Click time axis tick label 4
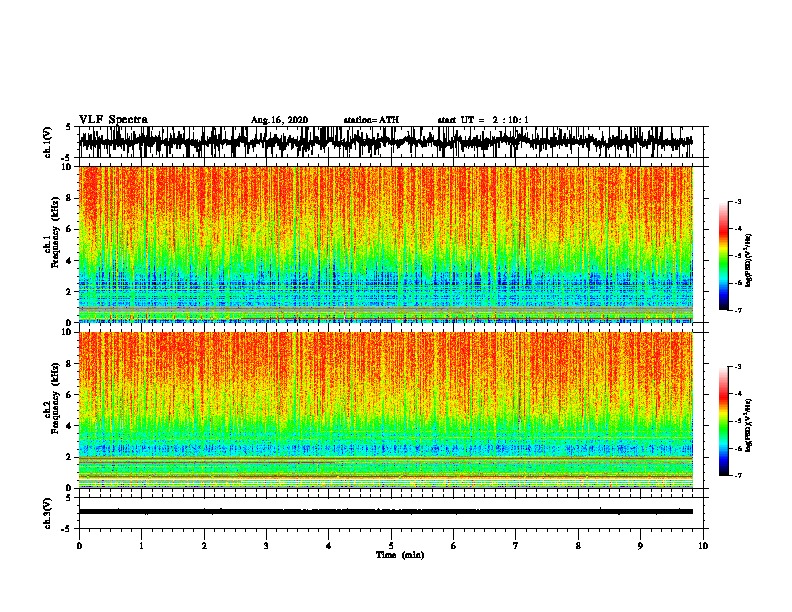792x612 pixels. [x=329, y=546]
